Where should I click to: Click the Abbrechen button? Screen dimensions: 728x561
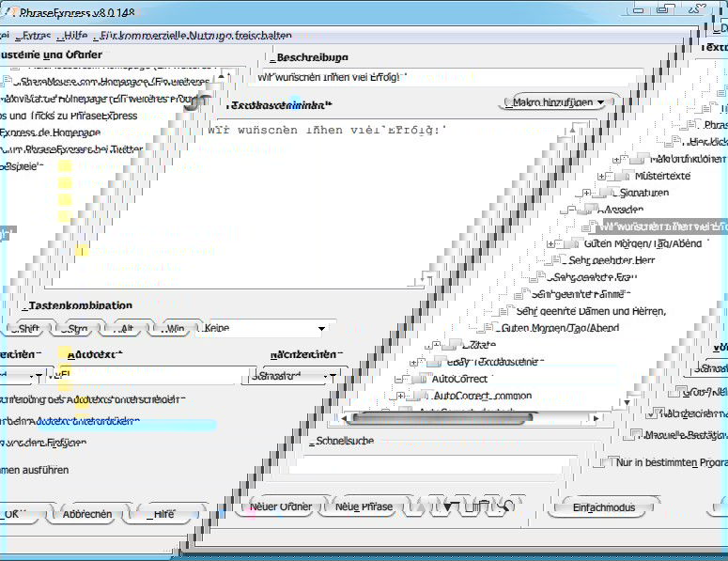coord(87,514)
